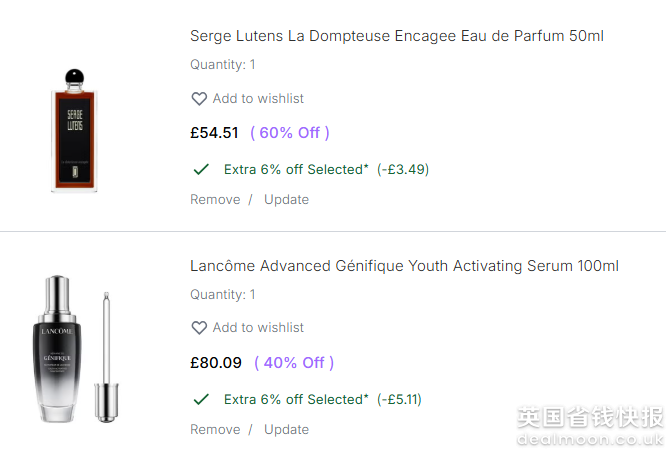The width and height of the screenshot is (666, 456).
Task: Click the £80.09 price of Lancôme serum
Action: coord(216,363)
